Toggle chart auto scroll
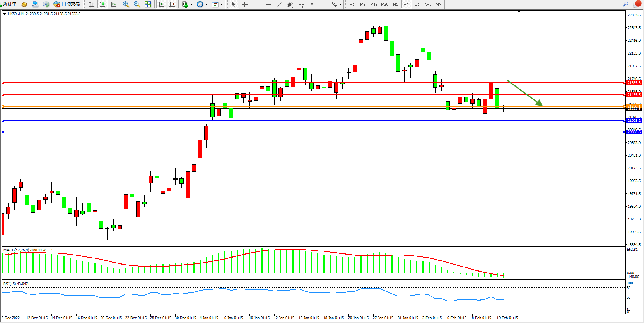The height and width of the screenshot is (323, 644). 161,4
